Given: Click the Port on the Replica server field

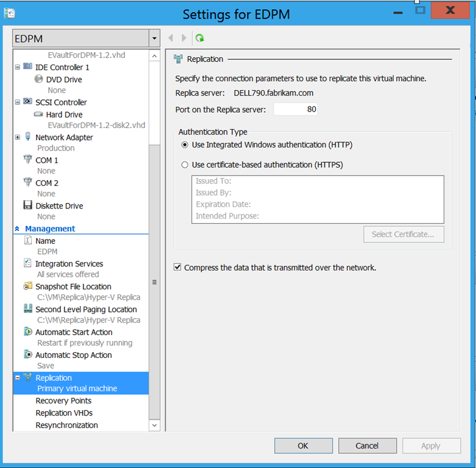Looking at the screenshot, I should (296, 109).
